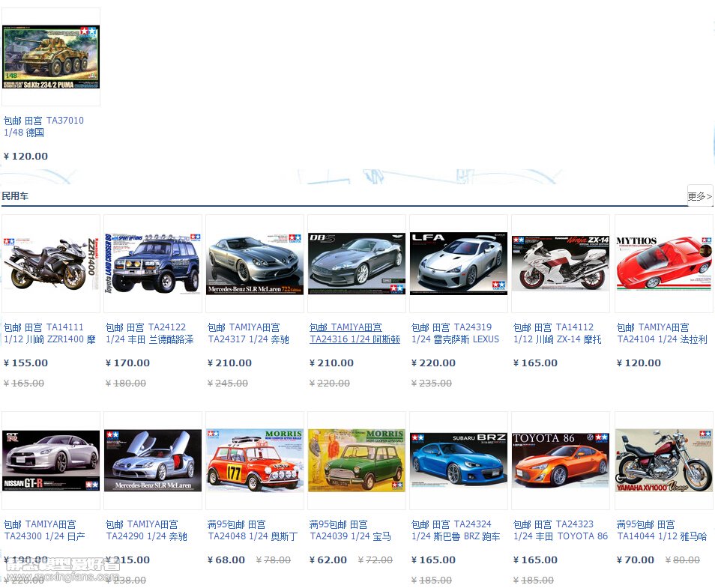This screenshot has height=588, width=715.
Task: Open the TA14112 1/12 川崎 ZX-14 link
Action: tap(557, 333)
